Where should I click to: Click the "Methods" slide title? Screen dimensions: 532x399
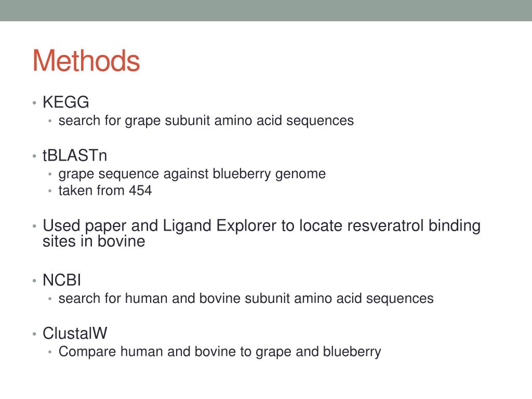point(86,61)
